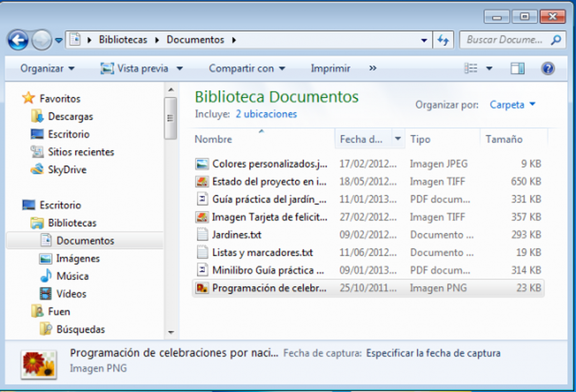Screen dimensions: 576x392
Task: Open the Help question mark icon
Action: (x=548, y=68)
